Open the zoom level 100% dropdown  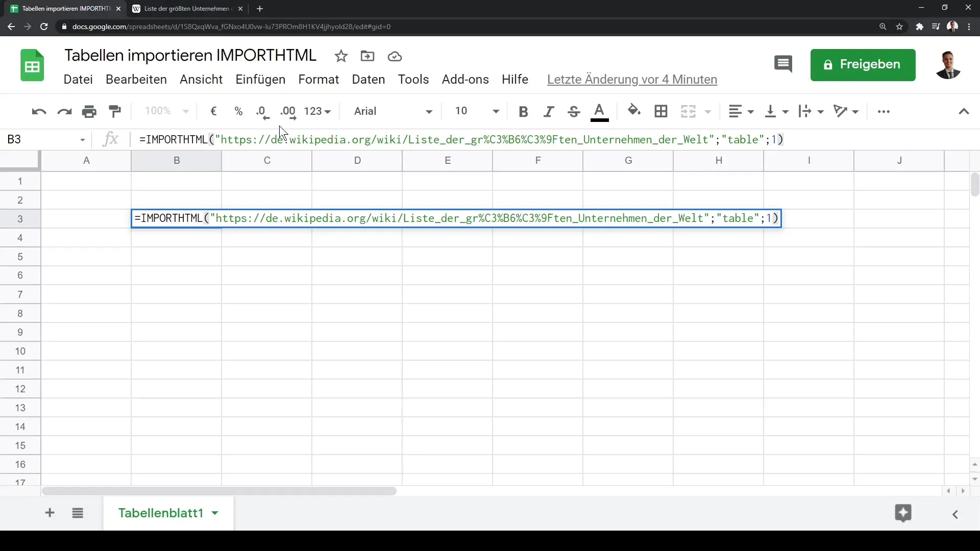point(167,111)
